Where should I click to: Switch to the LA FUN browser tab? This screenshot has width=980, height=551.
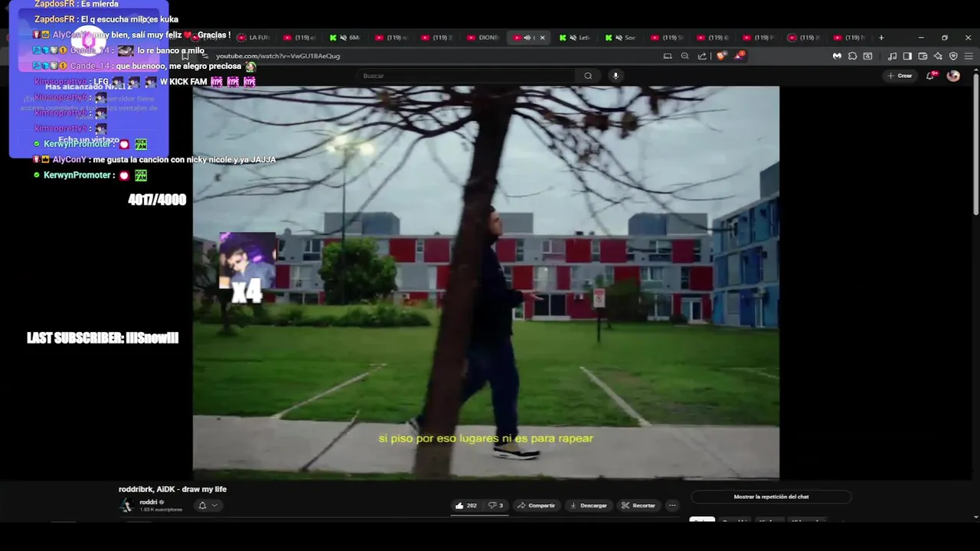pos(254,37)
